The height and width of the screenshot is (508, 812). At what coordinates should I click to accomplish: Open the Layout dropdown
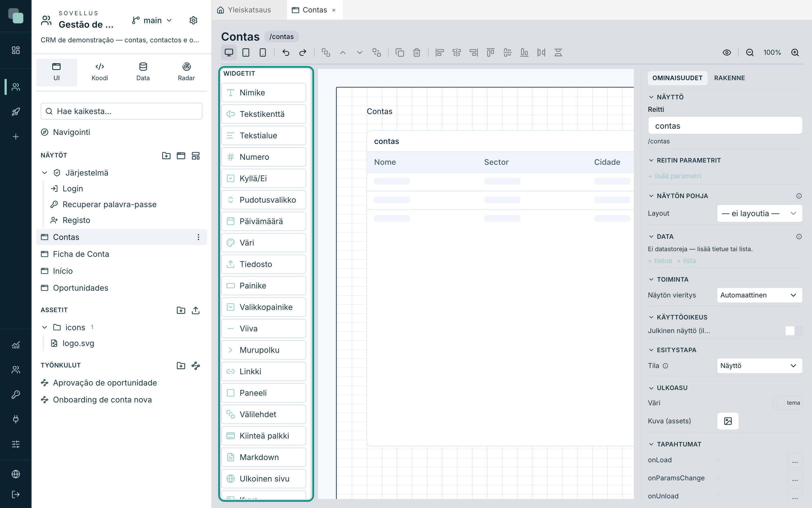pyautogui.click(x=759, y=213)
